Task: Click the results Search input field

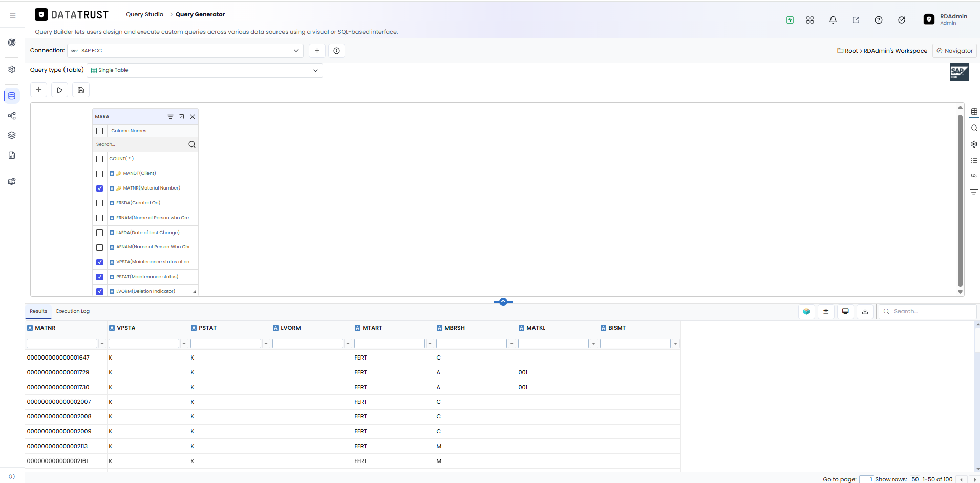Action: pos(927,311)
